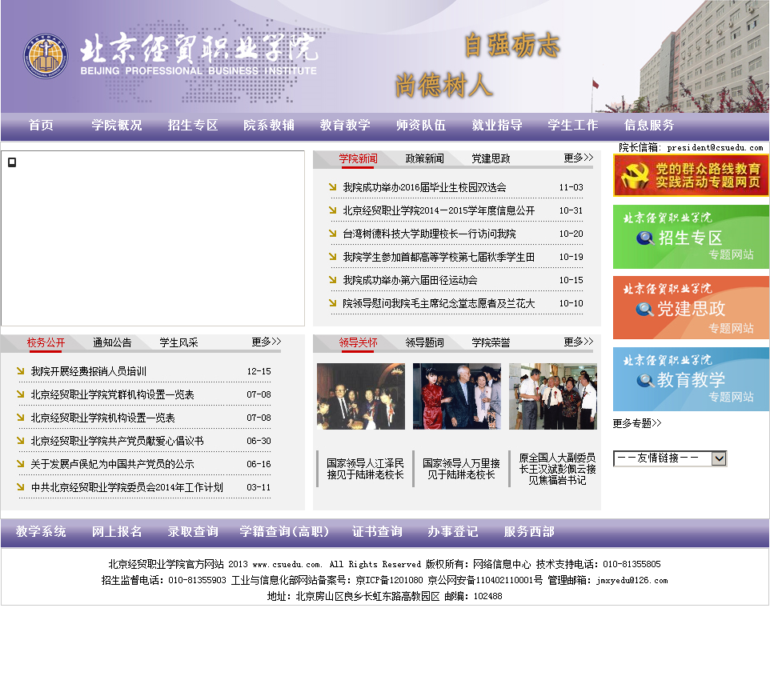The image size is (770, 700).
Task: Click 更多>> in the news panel
Action: [579, 158]
